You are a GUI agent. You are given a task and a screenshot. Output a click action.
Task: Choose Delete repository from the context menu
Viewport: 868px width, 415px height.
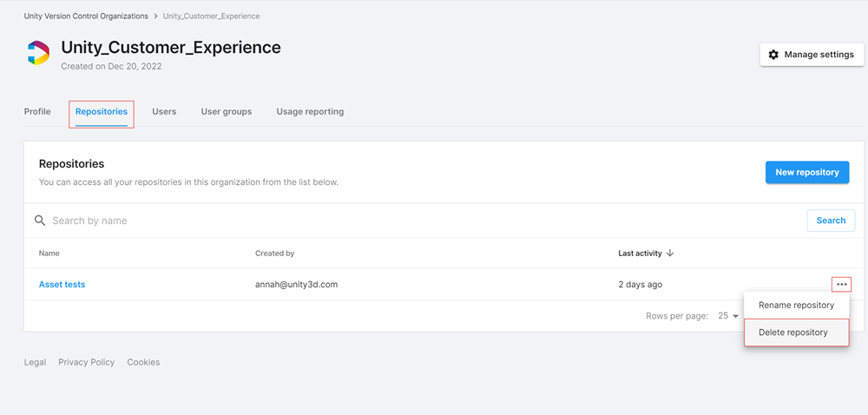tap(793, 333)
